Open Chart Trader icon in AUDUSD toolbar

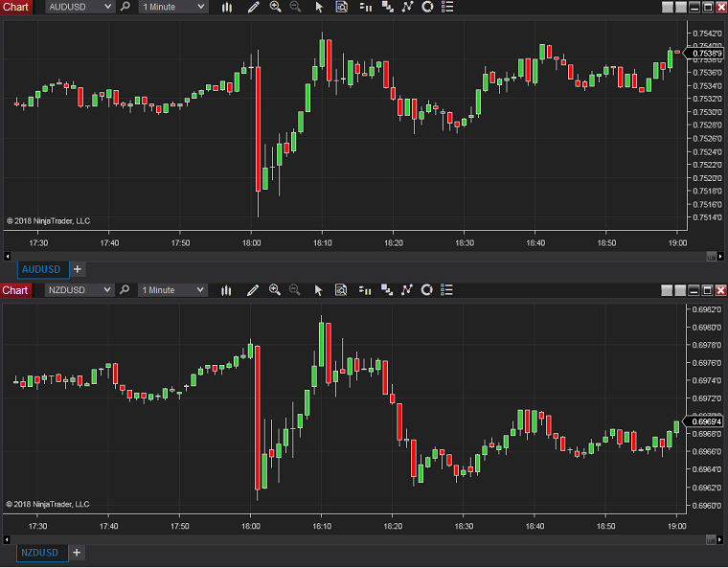[364, 7]
